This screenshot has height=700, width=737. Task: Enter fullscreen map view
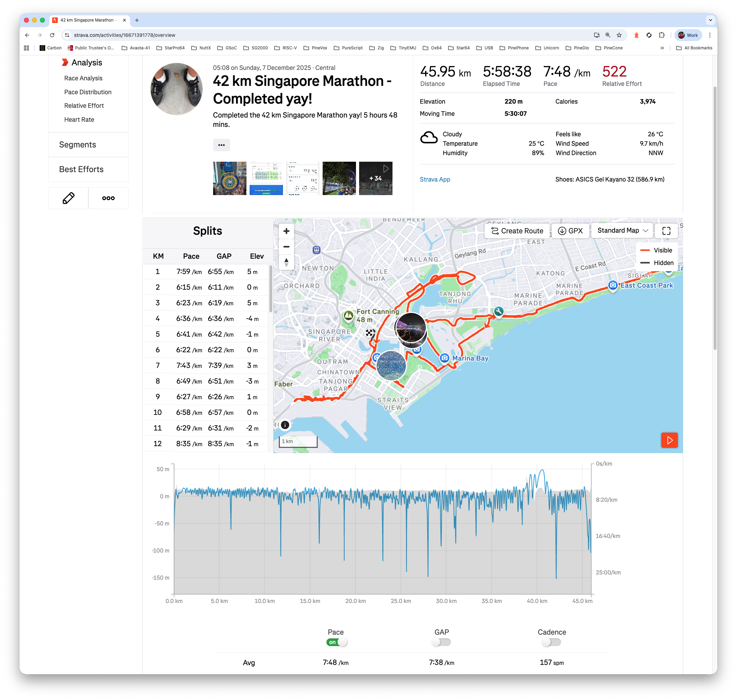click(x=666, y=231)
